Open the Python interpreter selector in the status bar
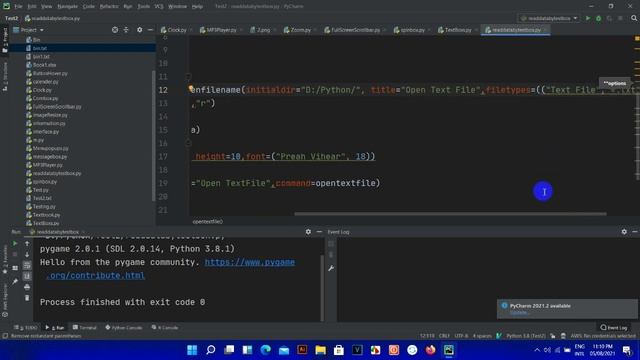This screenshot has height=360, width=640. coord(526,336)
